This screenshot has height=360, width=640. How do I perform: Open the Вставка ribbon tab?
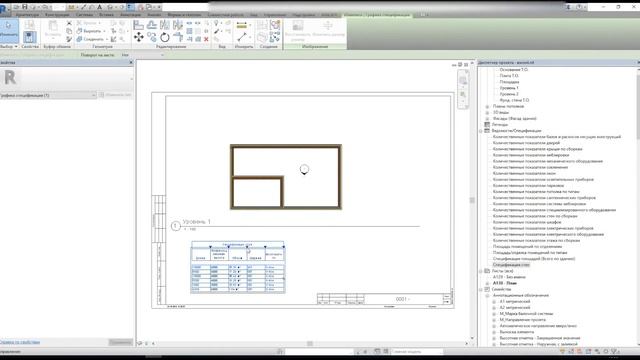click(106, 15)
